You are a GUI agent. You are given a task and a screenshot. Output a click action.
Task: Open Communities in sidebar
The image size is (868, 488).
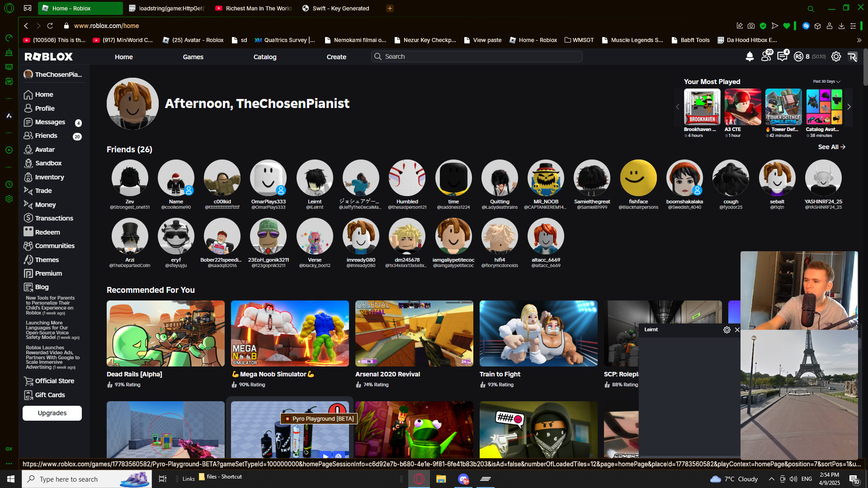click(55, 246)
